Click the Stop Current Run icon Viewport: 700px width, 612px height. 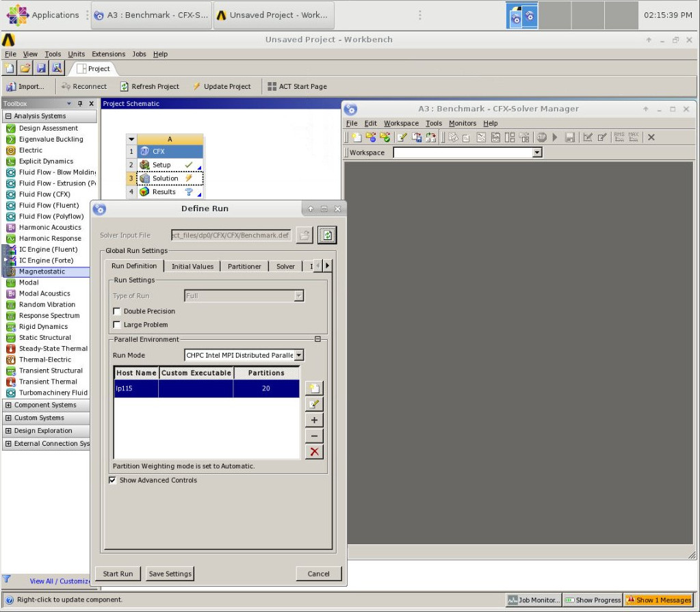click(x=541, y=137)
